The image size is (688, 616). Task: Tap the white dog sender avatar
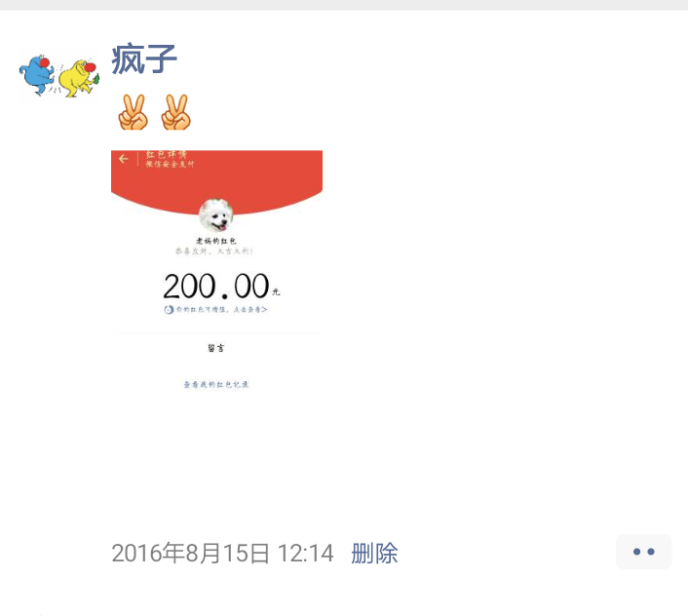[x=216, y=215]
